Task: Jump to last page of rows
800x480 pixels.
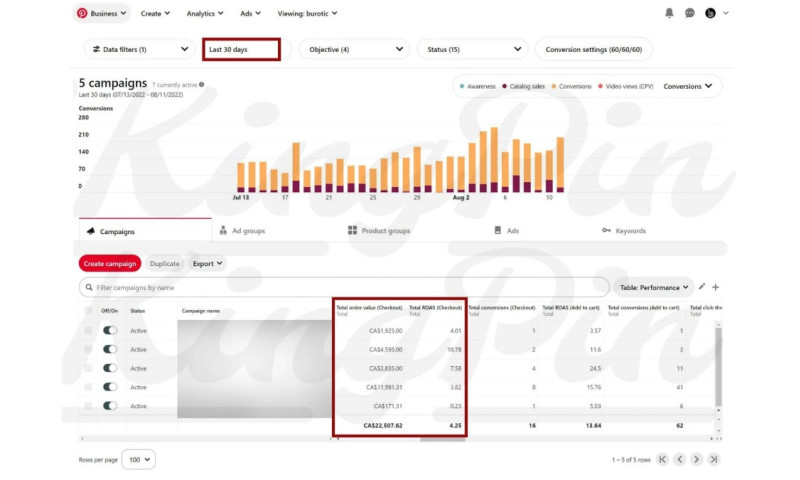Action: coord(713,459)
